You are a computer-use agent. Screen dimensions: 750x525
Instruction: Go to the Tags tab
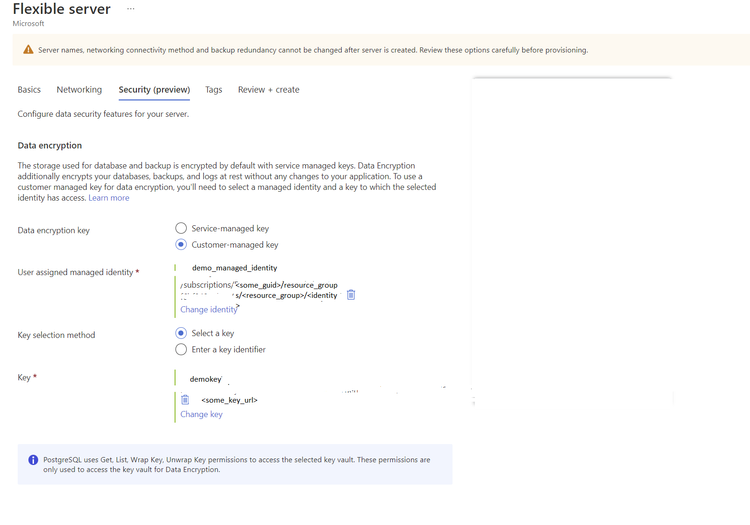(x=213, y=90)
